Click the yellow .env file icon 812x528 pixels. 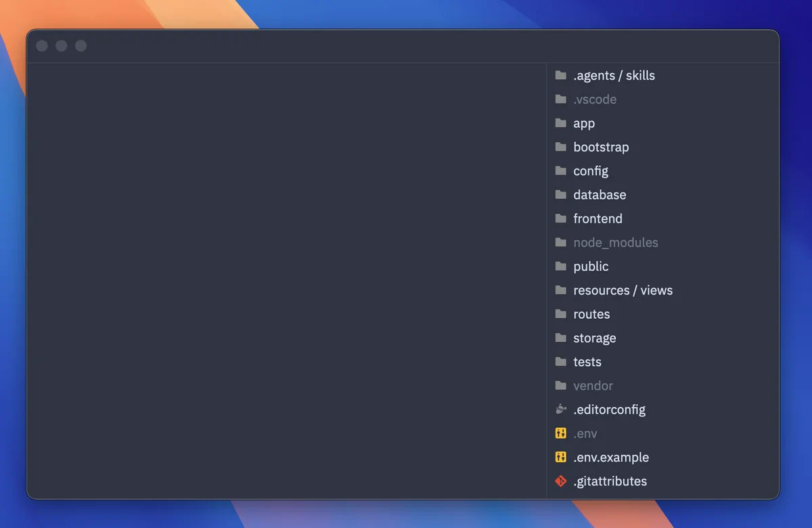(560, 433)
